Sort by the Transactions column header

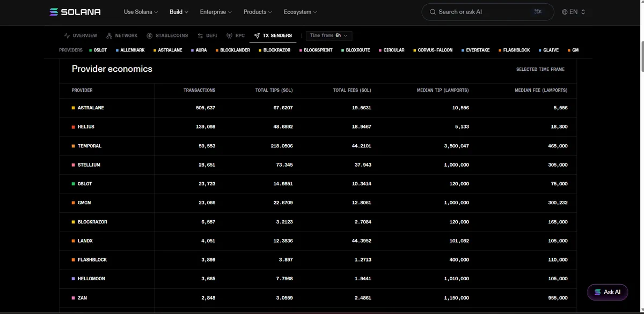coord(199,90)
